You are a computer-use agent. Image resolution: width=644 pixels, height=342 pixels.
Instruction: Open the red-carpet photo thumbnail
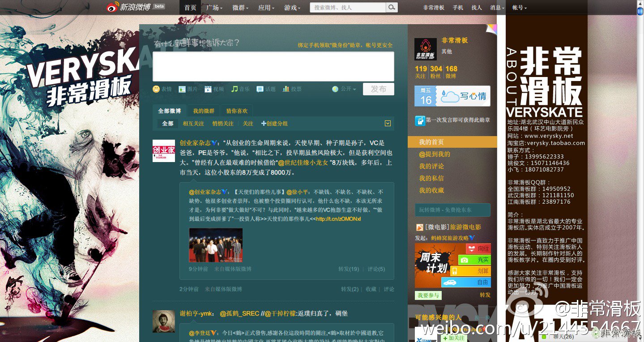(216, 245)
